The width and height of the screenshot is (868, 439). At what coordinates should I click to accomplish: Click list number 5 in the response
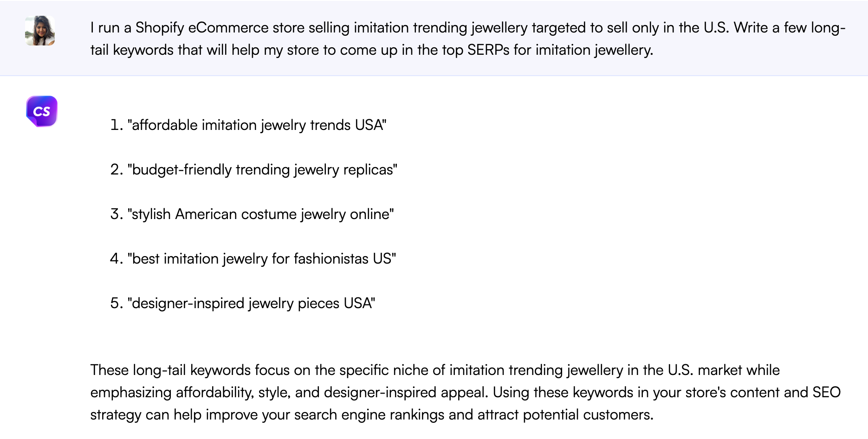[116, 303]
